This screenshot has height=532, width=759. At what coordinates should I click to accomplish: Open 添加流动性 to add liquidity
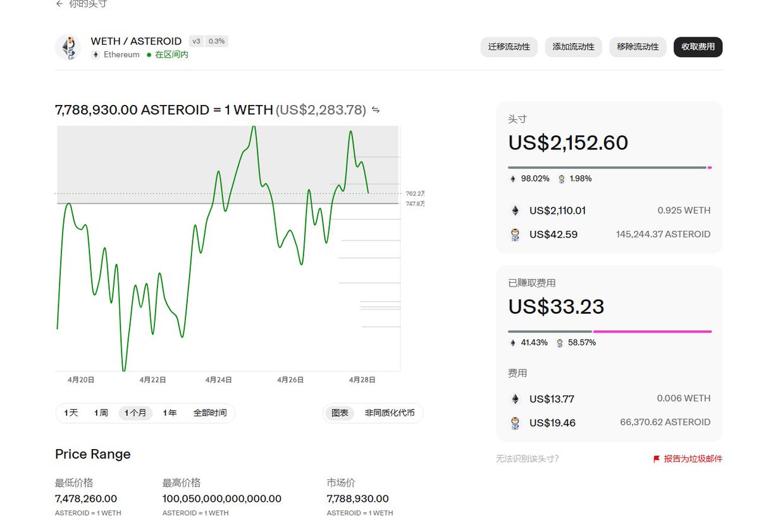[574, 47]
